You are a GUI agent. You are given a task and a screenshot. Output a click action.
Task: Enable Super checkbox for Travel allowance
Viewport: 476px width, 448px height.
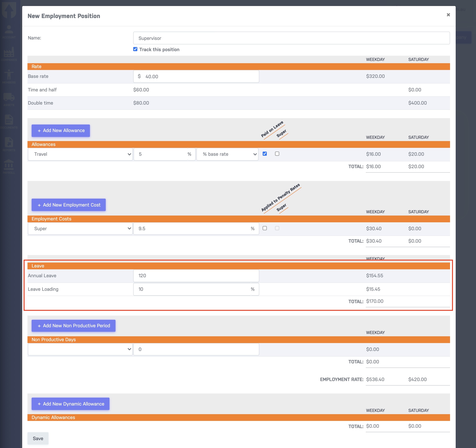click(x=277, y=154)
